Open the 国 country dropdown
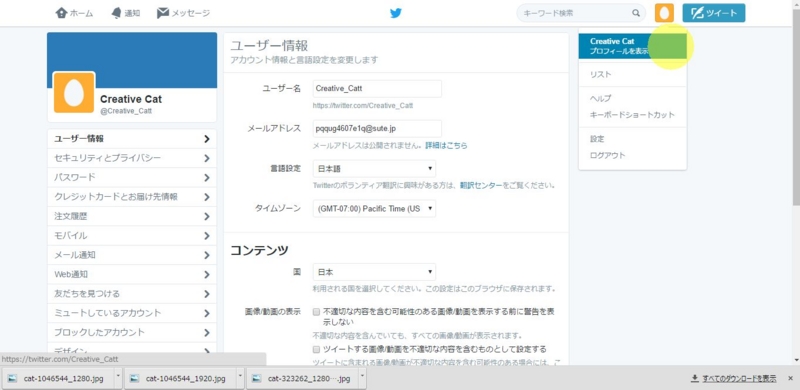The image size is (800, 390). pos(374,272)
